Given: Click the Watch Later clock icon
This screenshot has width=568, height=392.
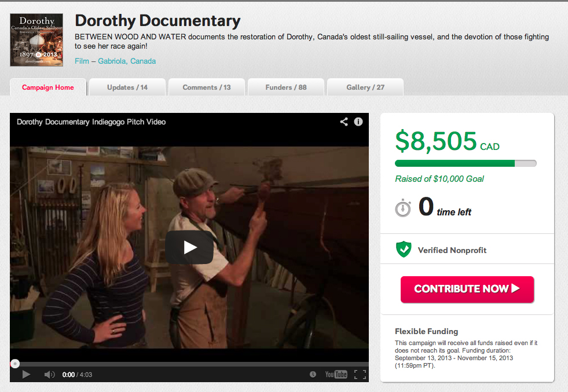Looking at the screenshot, I should (x=313, y=374).
